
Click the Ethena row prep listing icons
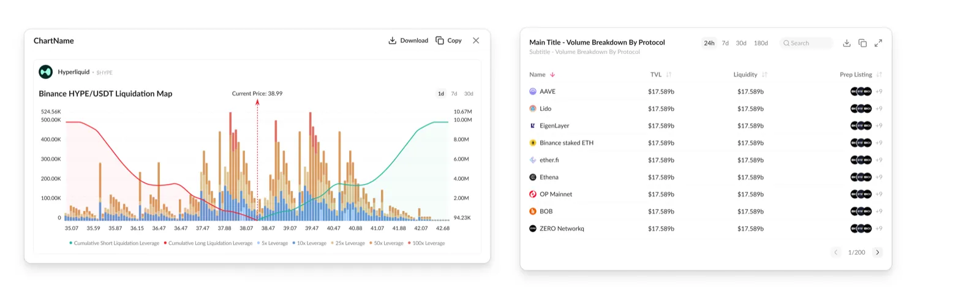point(861,177)
